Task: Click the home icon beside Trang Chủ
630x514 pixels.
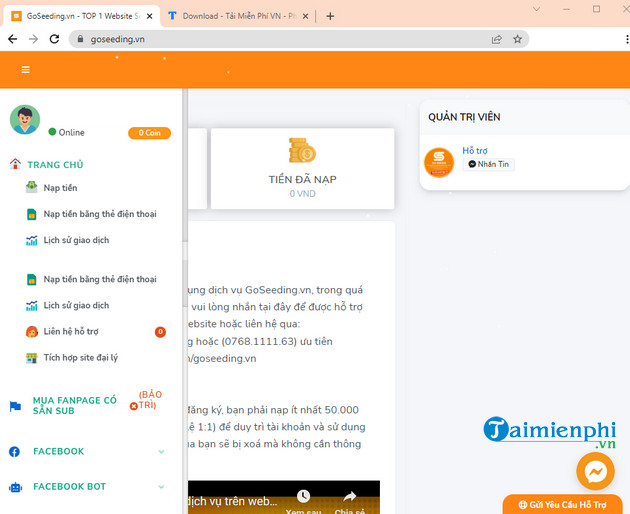Action: (15, 164)
